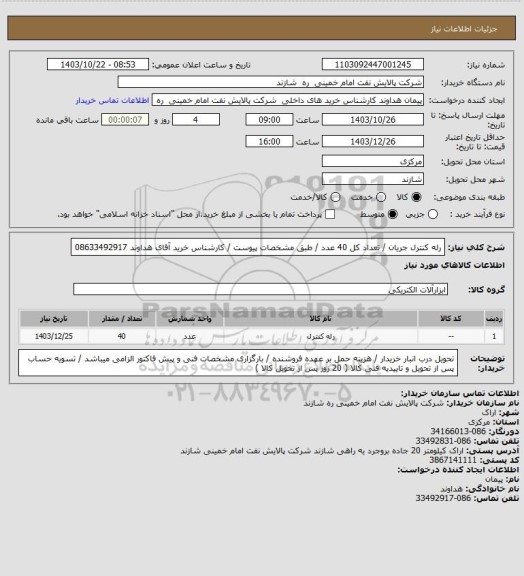Image resolution: width=524 pixels, height=576 pixels.
Task: Click the price validity date 1403/12/26
Action: [x=373, y=141]
